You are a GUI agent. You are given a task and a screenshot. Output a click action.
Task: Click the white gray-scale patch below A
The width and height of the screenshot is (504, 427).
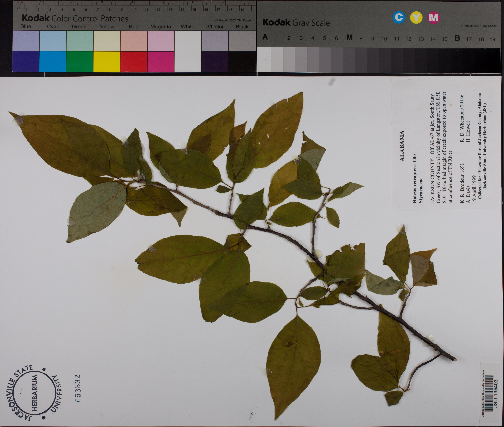264,60
